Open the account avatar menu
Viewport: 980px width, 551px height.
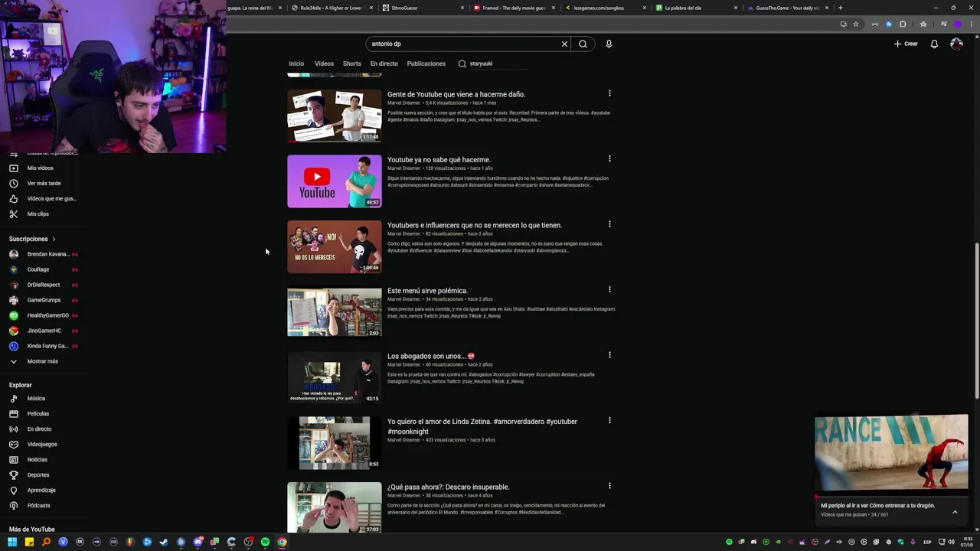click(x=956, y=44)
